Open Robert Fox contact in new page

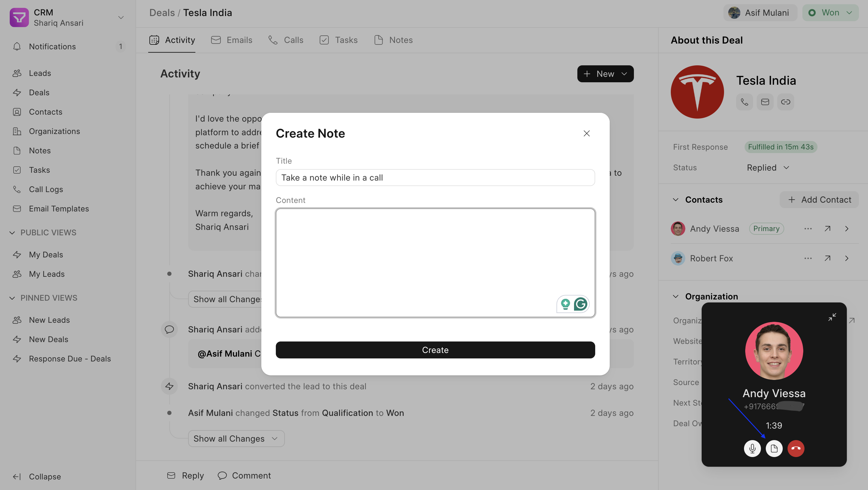(827, 259)
